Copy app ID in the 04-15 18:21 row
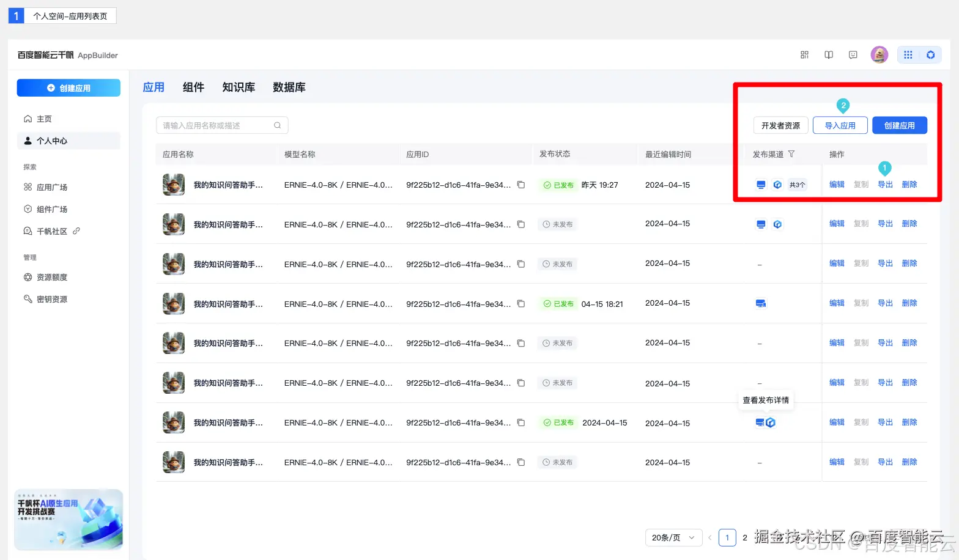The image size is (959, 560). 521,303
